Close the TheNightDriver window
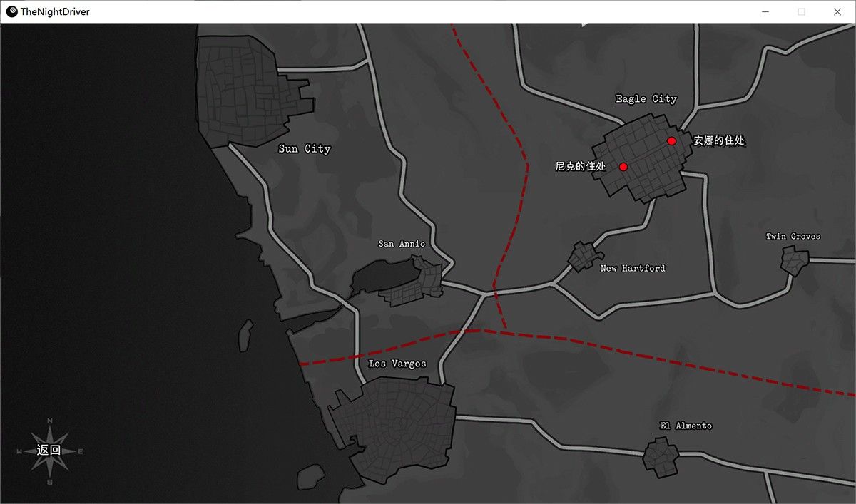This screenshot has height=504, width=856. (837, 11)
